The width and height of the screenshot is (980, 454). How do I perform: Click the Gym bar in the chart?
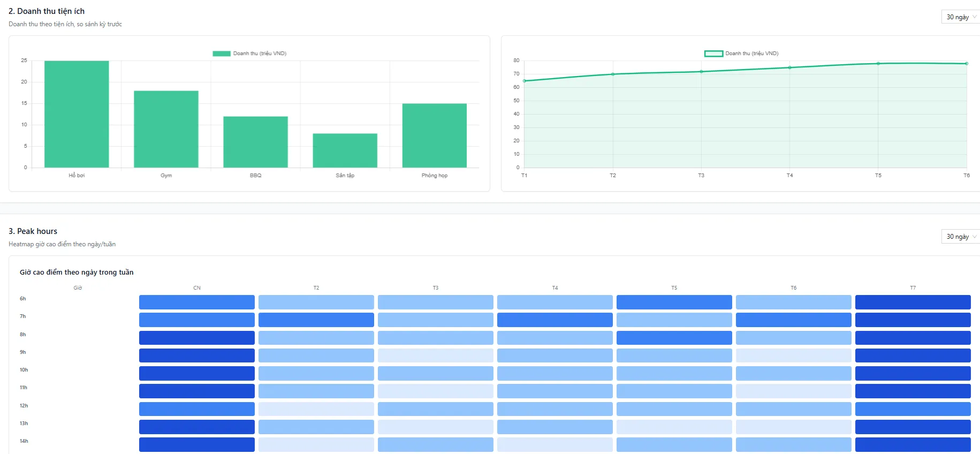[166, 129]
